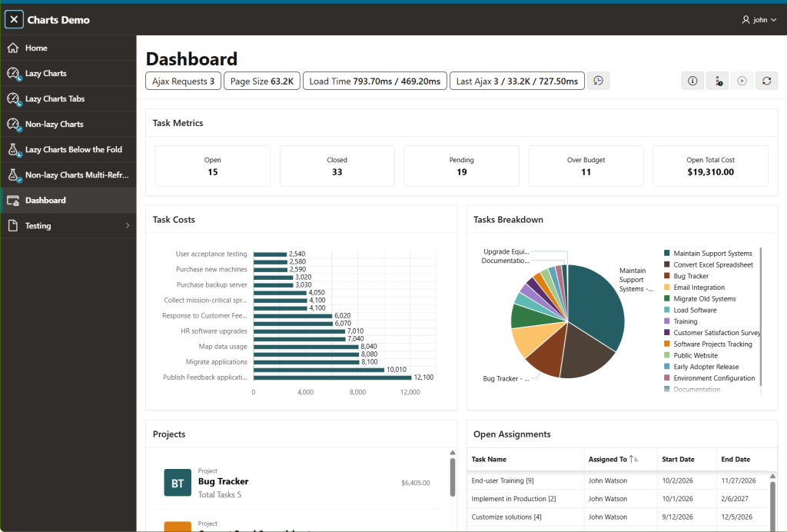Click the Load Time badge
The image size is (787, 532).
pyautogui.click(x=375, y=81)
